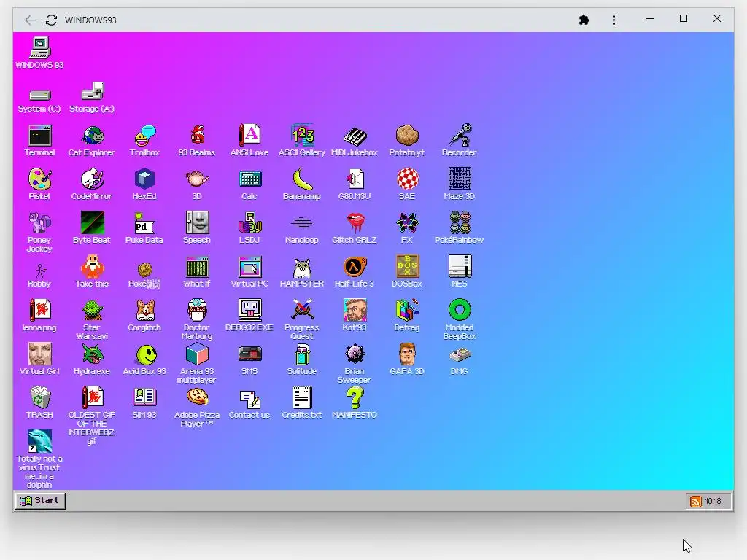This screenshot has height=560, width=747.
Task: Open Take this icon
Action: 93,268
